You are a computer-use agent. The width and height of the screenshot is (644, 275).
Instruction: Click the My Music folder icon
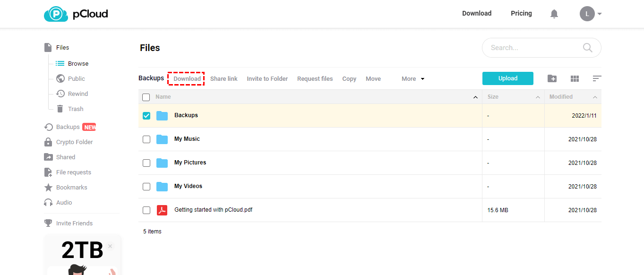(x=162, y=139)
